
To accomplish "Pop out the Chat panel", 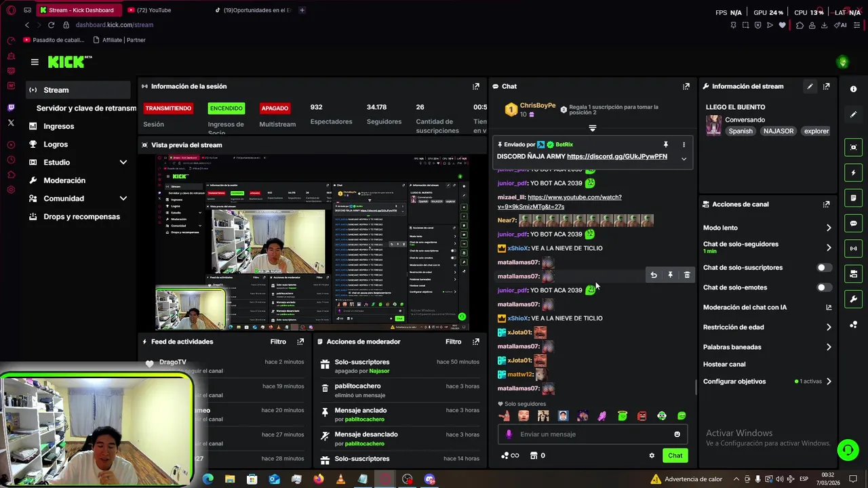I will (x=686, y=86).
